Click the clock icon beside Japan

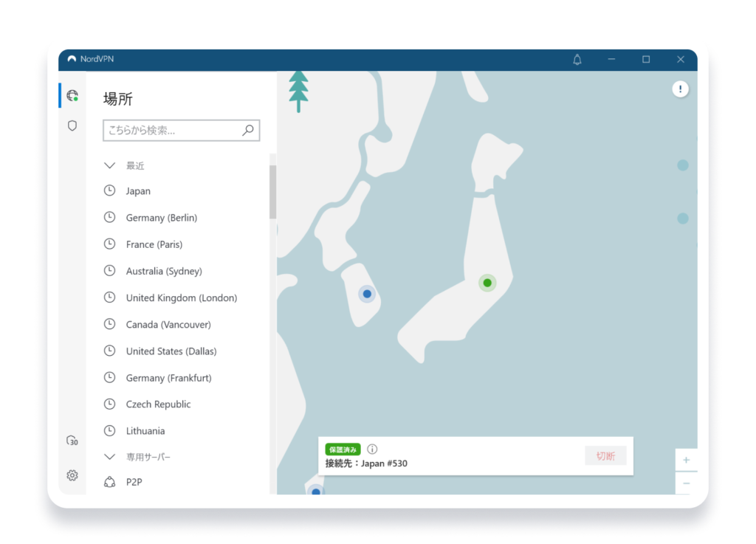click(x=110, y=191)
